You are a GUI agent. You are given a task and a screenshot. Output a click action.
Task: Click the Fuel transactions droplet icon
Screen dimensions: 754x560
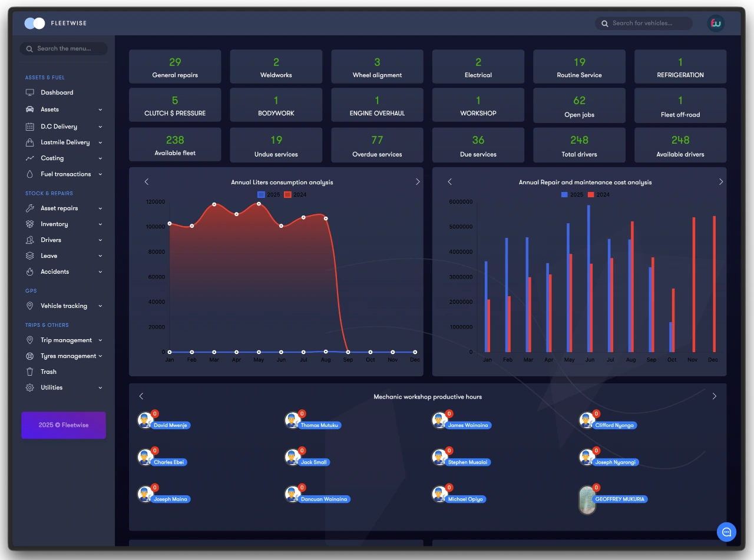(29, 174)
